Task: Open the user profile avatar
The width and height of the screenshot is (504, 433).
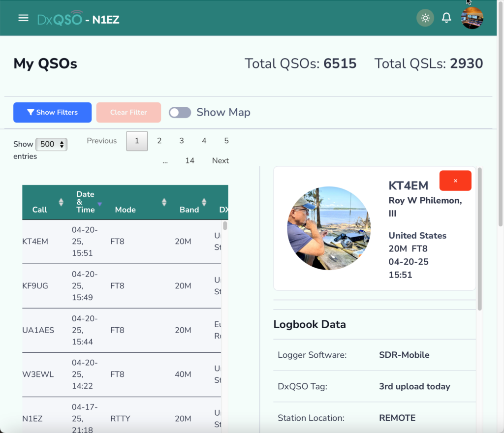Action: (472, 18)
